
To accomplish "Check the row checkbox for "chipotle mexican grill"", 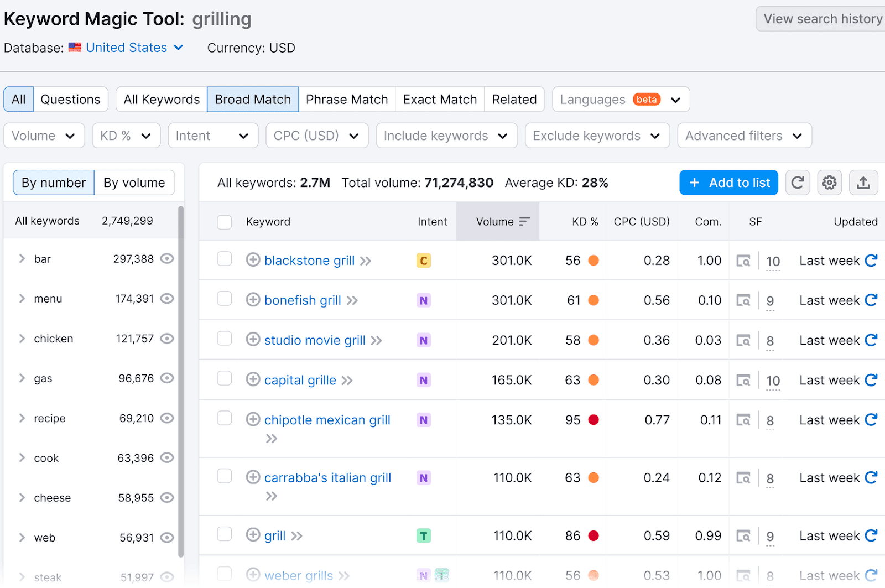I will point(224,418).
